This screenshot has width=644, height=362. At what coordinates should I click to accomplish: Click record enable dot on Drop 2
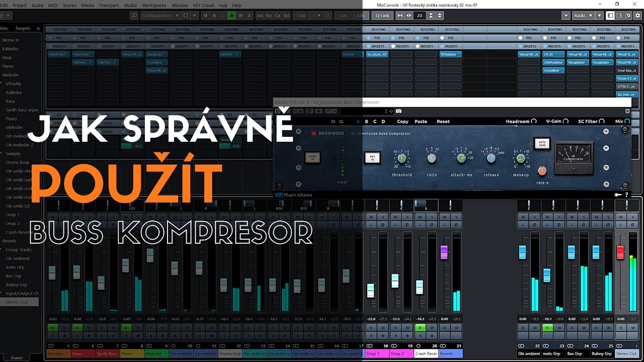coord(408,335)
